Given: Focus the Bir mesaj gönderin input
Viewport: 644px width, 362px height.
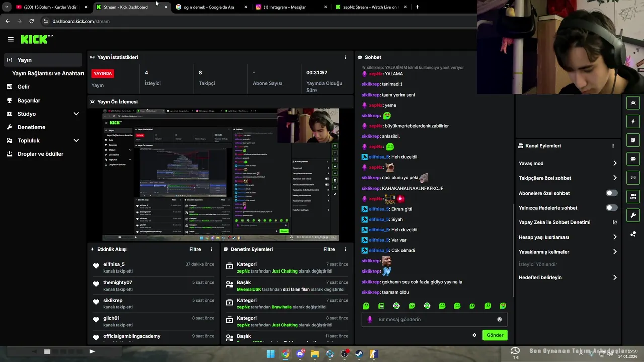Looking at the screenshot, I should [x=434, y=319].
